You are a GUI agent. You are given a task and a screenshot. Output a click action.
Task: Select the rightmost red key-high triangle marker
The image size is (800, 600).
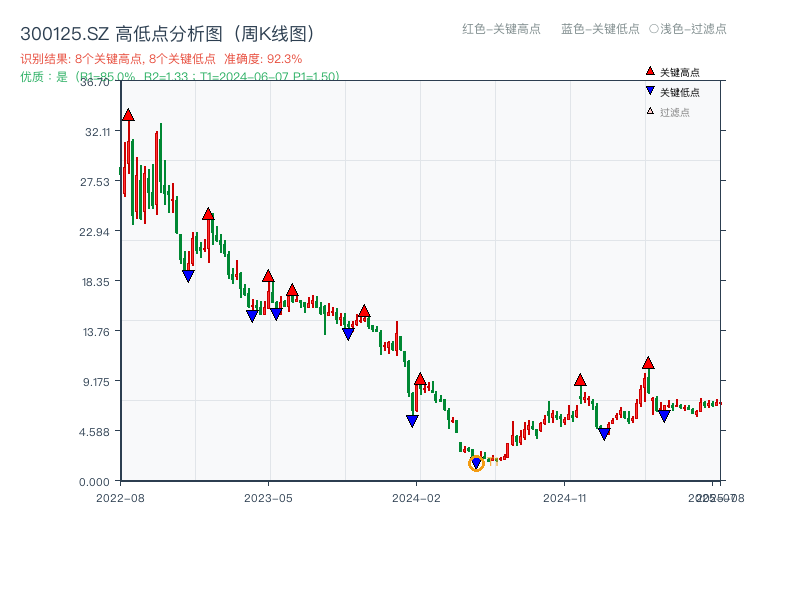click(647, 364)
